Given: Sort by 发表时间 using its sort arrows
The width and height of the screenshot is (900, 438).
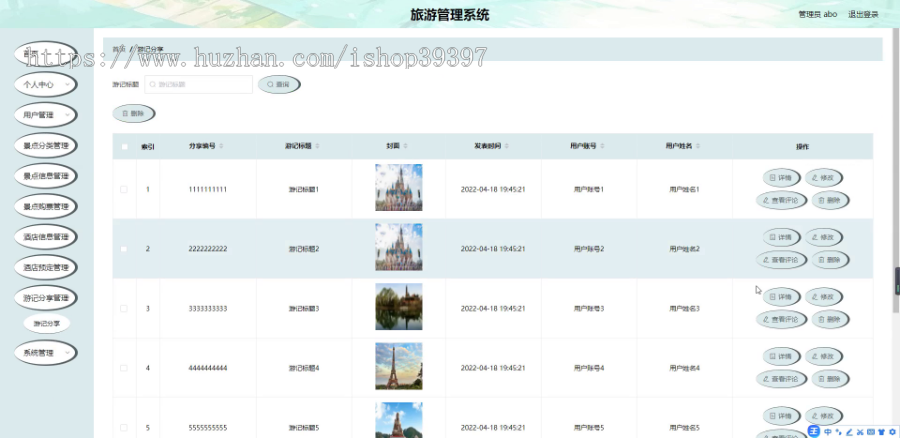Looking at the screenshot, I should [x=507, y=146].
